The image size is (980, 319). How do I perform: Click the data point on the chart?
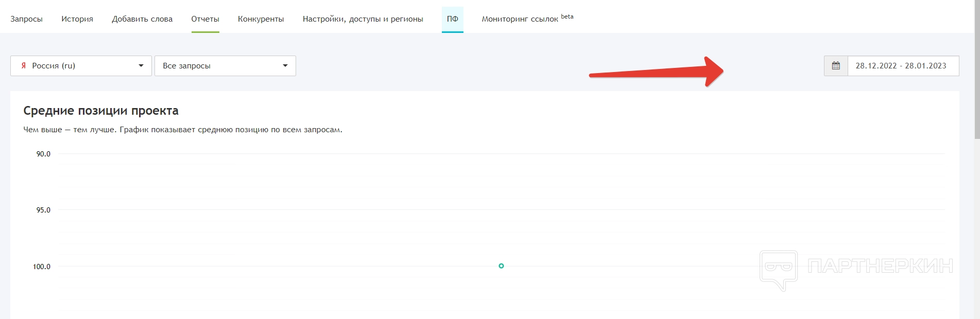pos(501,266)
